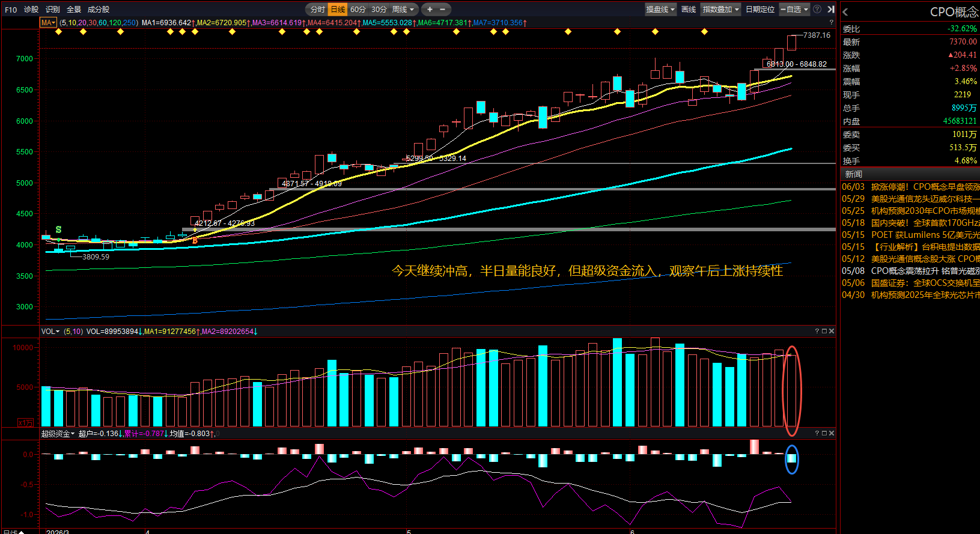Viewport: 980px width, 534px height.
Task: Click the 5299.80 - 5329.14 gap label
Action: (x=436, y=158)
